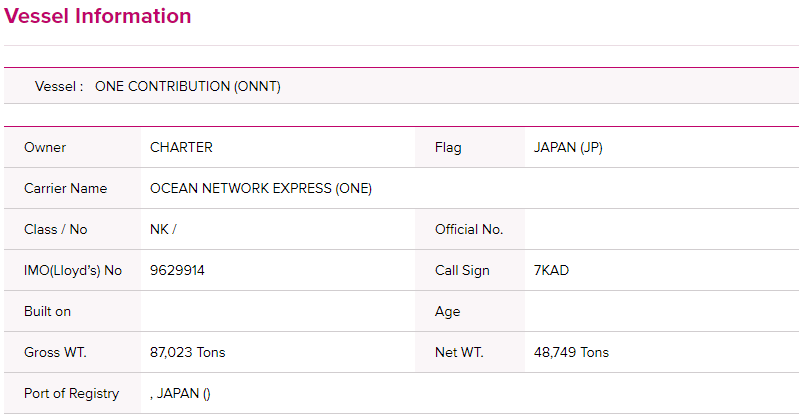This screenshot has width=799, height=415.
Task: Click the Class value NK /
Action: click(x=163, y=229)
